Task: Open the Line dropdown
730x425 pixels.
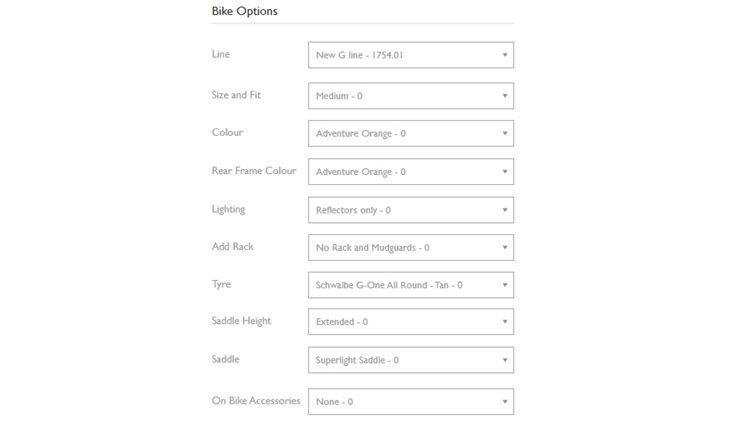Action: (x=410, y=55)
